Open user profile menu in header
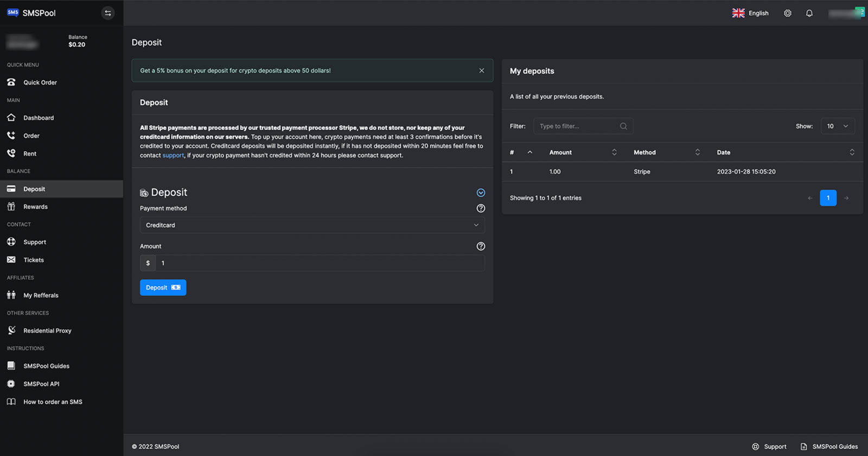 point(846,13)
